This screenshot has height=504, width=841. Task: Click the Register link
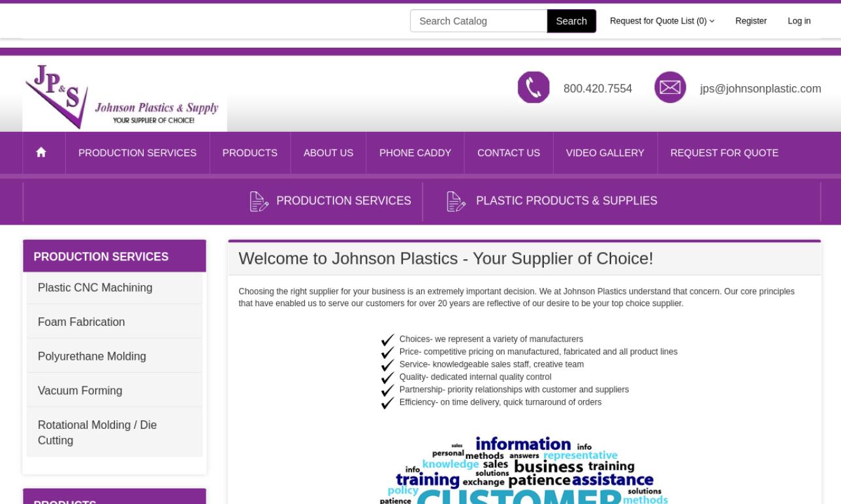[751, 20]
